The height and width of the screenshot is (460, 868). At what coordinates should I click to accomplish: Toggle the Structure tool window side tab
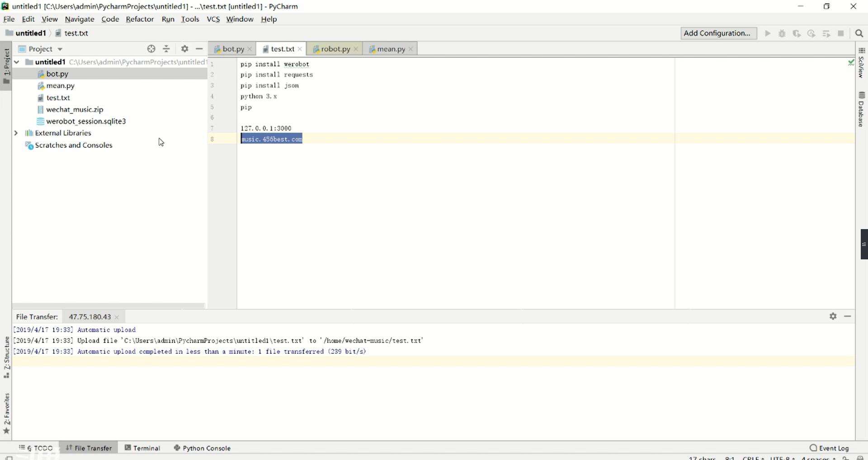(x=6, y=357)
